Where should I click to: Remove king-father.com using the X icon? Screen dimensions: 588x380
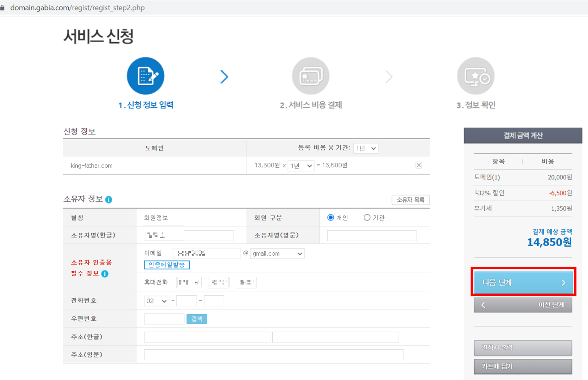pos(419,165)
